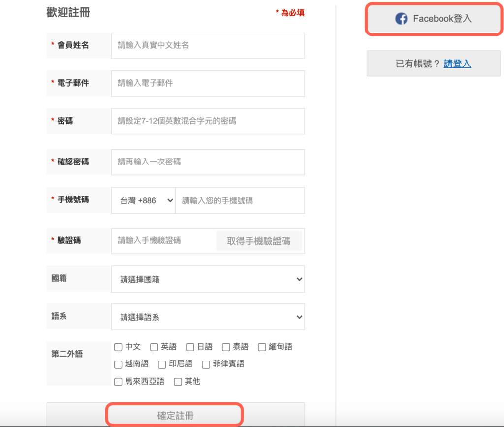Check the 其他 checkbox

click(177, 382)
